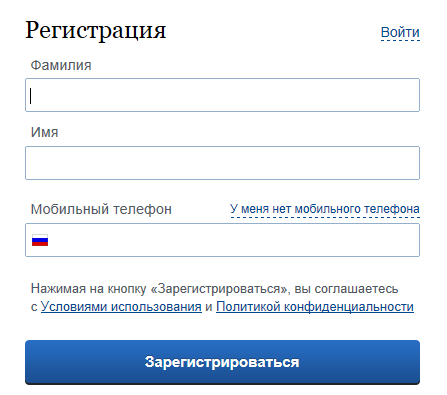Viewport: 447px width, 395px height.
Task: Select the Имя input box
Action: pyautogui.click(x=222, y=163)
